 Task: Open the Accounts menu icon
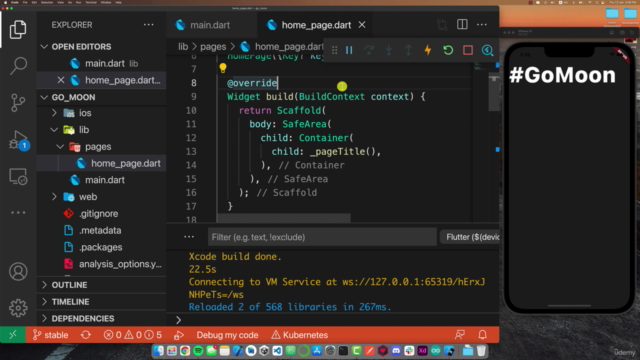[18, 272]
